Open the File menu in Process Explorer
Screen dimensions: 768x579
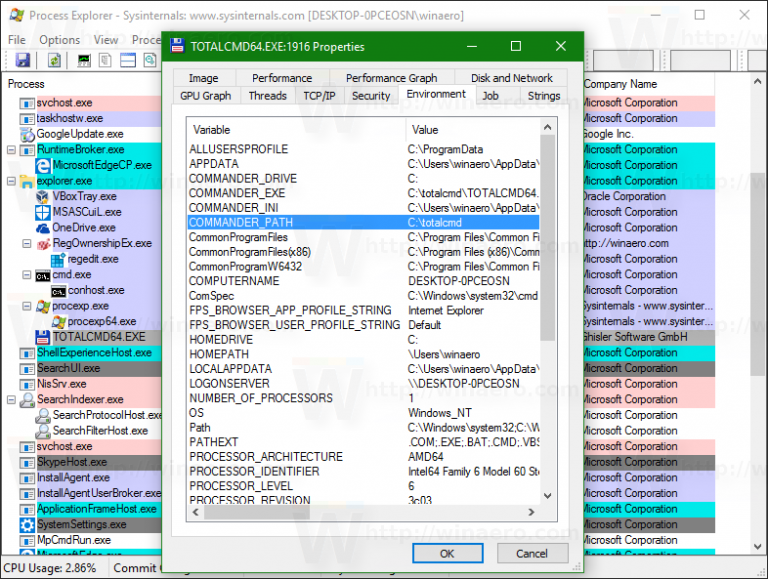tap(17, 40)
